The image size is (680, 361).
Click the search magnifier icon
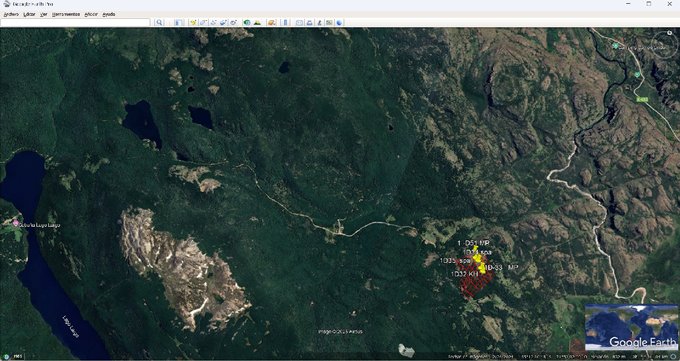click(x=159, y=22)
